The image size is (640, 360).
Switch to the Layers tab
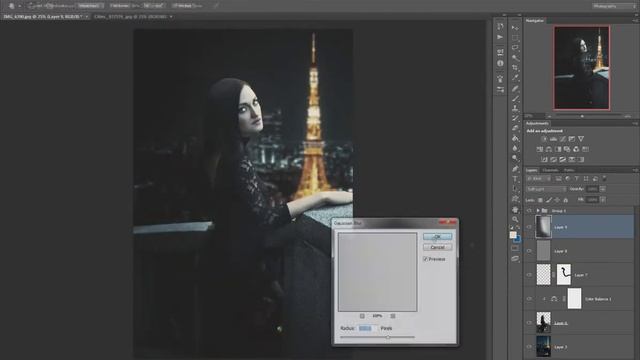531,170
